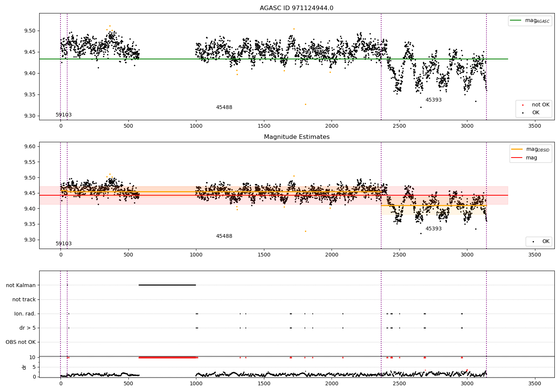The width and height of the screenshot is (560, 392).
Task: Click the 2500 x-tick under Magnitude Estimates plot
Action: coord(399,255)
